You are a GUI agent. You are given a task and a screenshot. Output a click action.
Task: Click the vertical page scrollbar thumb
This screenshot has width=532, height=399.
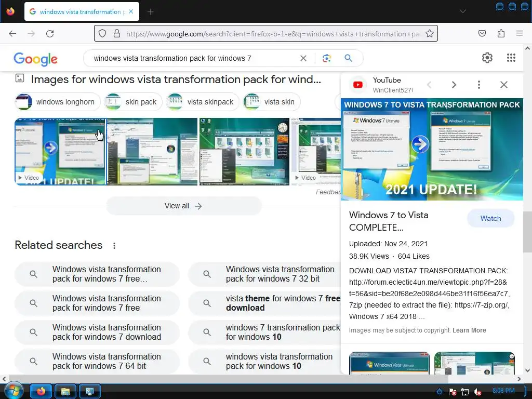pyautogui.click(x=527, y=232)
